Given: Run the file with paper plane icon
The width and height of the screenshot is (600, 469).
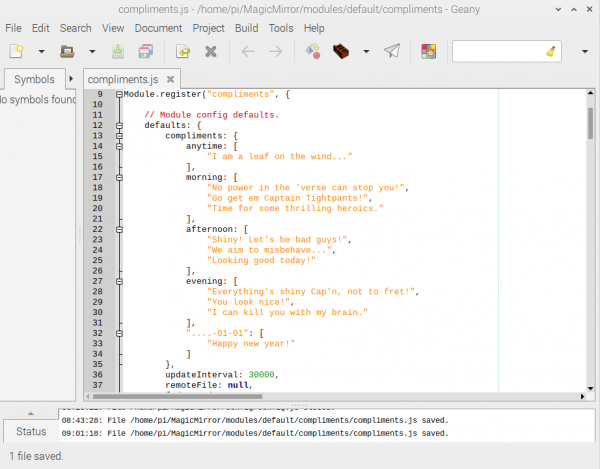Looking at the screenshot, I should [x=392, y=51].
